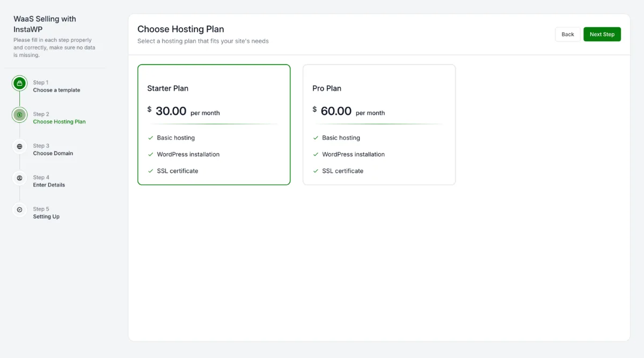Click the 'Step 3' label
Screen dimensions: 644x358
[41, 146]
